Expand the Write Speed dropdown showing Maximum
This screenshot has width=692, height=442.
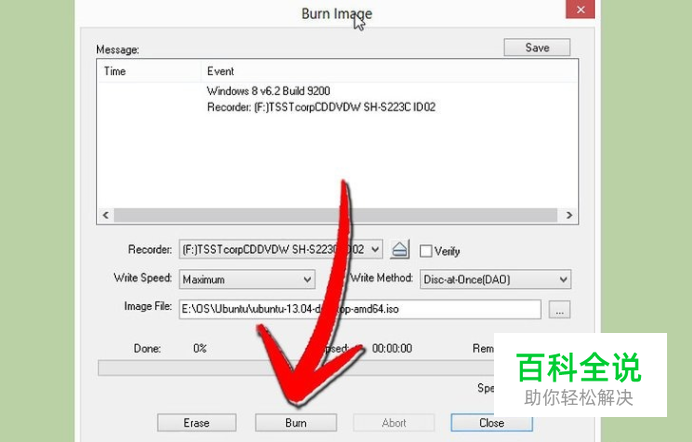[x=247, y=280]
